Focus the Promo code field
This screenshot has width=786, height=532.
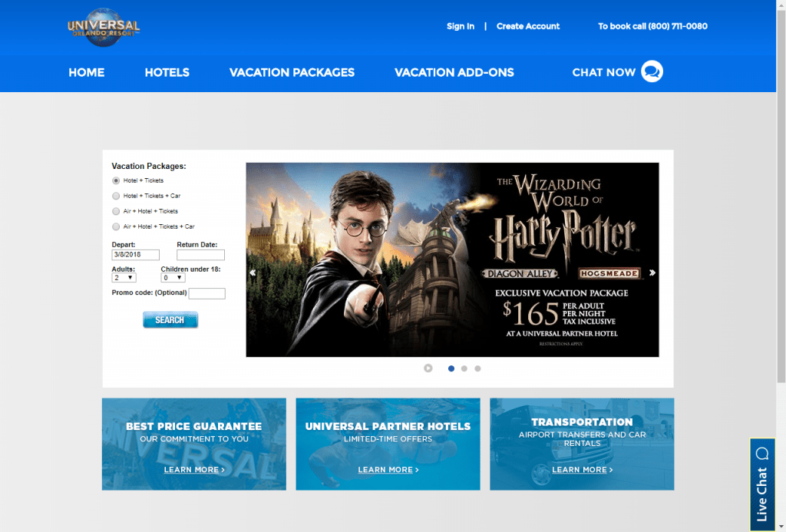[207, 293]
